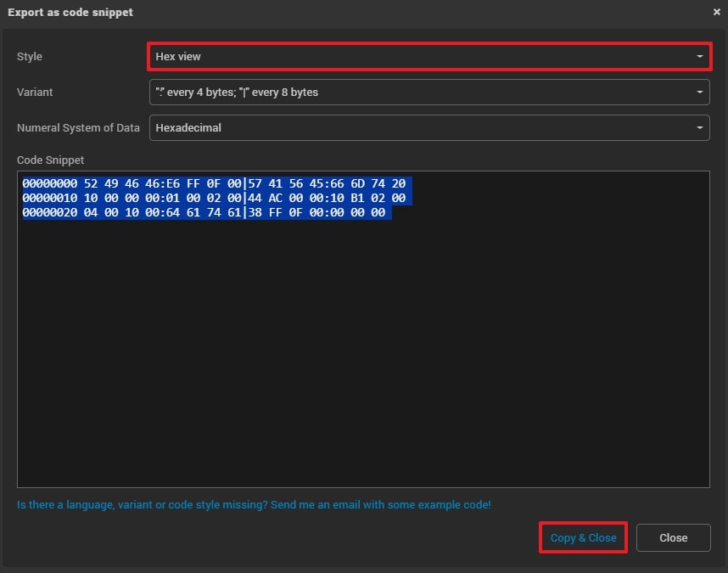Viewport: 728px width, 573px height.
Task: Click the Numeral System dropdown arrow
Action: (x=699, y=128)
